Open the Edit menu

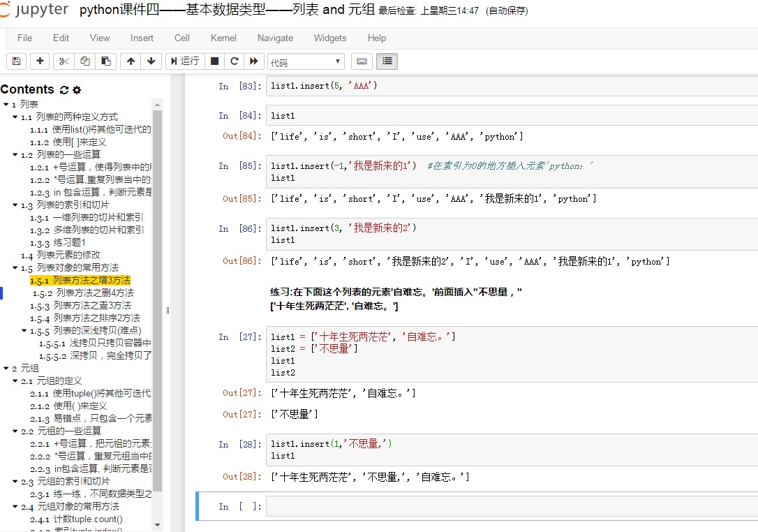click(61, 38)
